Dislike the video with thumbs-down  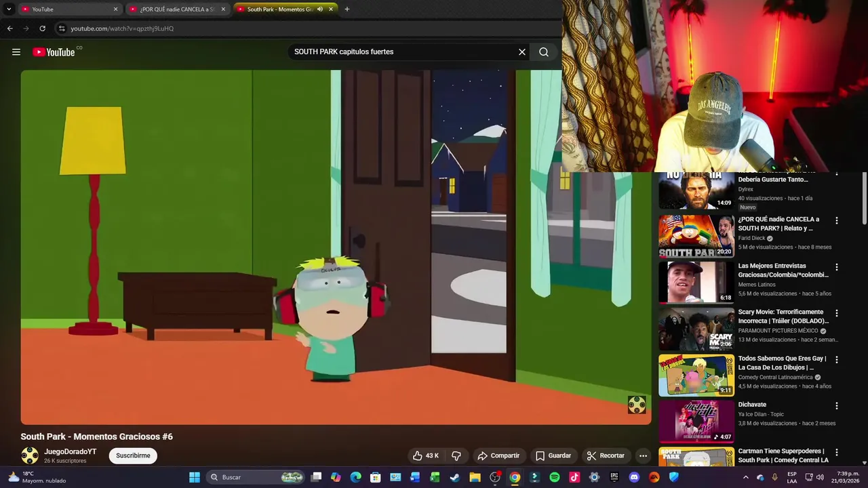pyautogui.click(x=456, y=455)
